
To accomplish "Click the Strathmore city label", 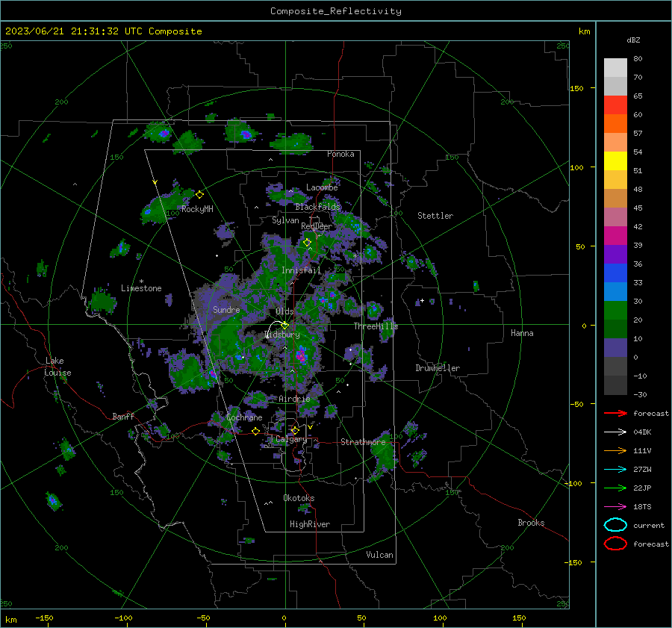I will tap(363, 442).
